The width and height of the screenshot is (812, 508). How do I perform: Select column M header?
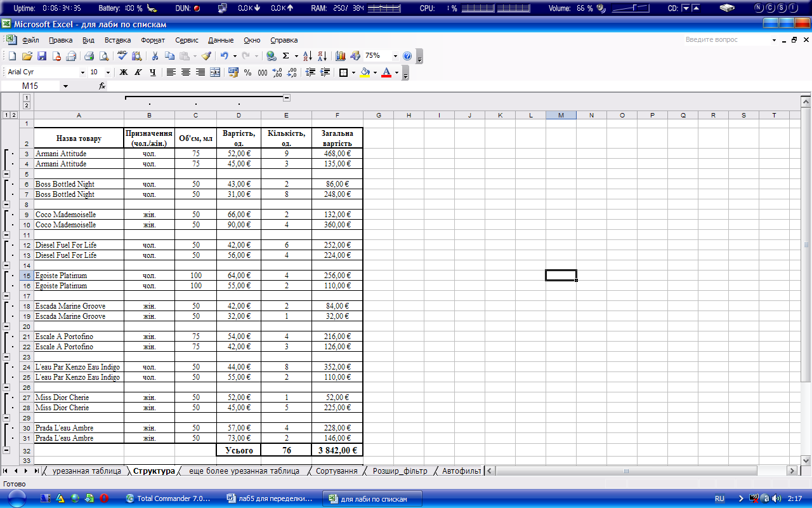click(x=561, y=115)
